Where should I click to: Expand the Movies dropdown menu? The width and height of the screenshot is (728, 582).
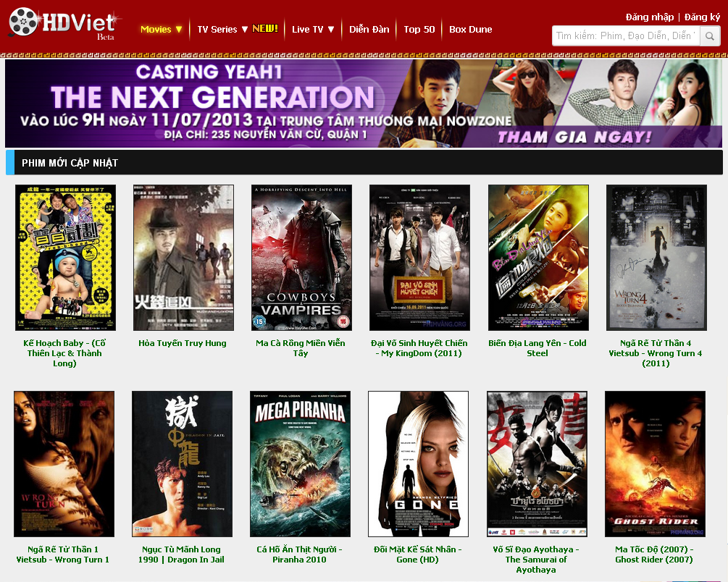tap(161, 29)
